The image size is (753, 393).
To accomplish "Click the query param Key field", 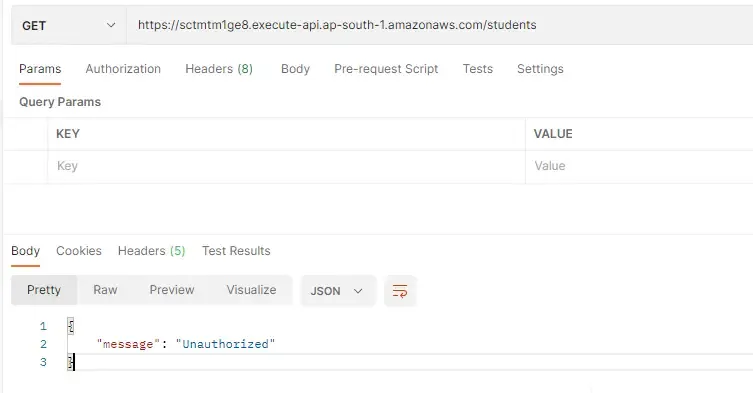I will click(x=286, y=166).
